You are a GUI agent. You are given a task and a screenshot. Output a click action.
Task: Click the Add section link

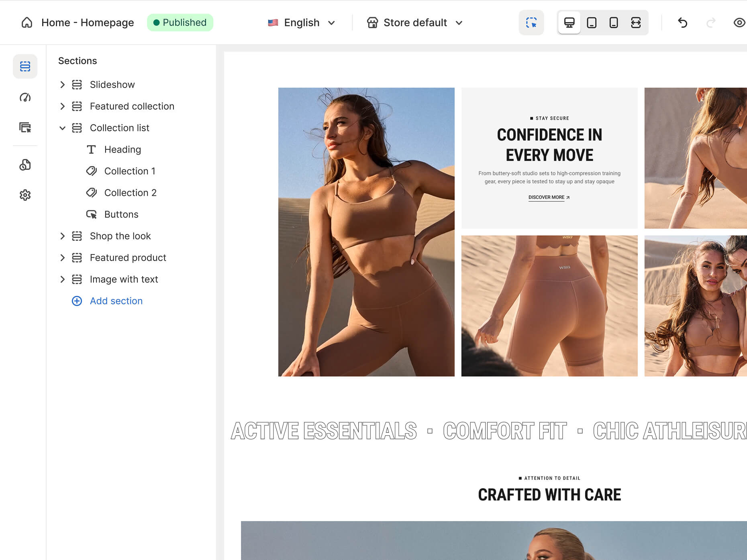tap(116, 301)
